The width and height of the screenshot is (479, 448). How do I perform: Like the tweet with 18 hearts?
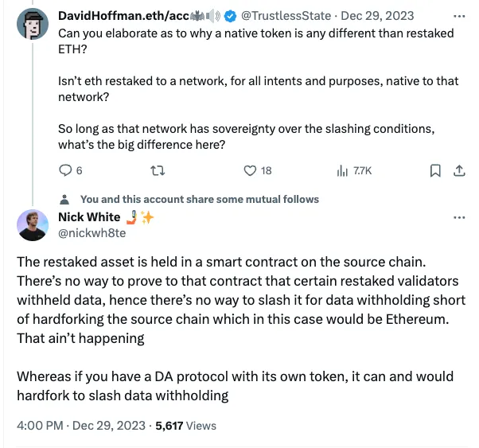[250, 170]
